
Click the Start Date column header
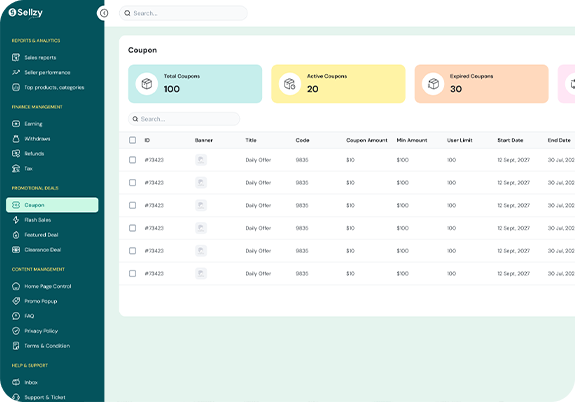tap(510, 140)
